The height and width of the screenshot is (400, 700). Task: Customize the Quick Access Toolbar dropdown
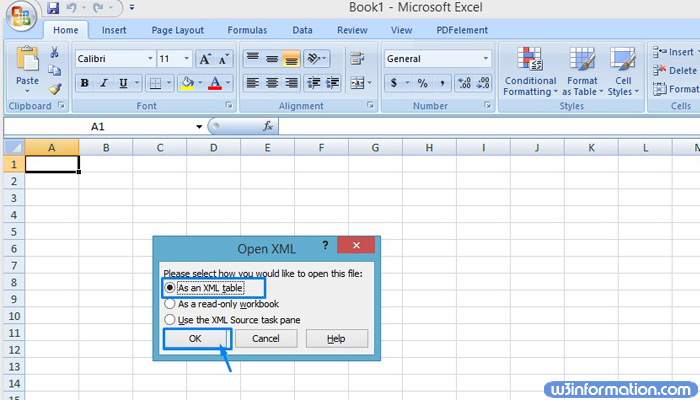132,8
